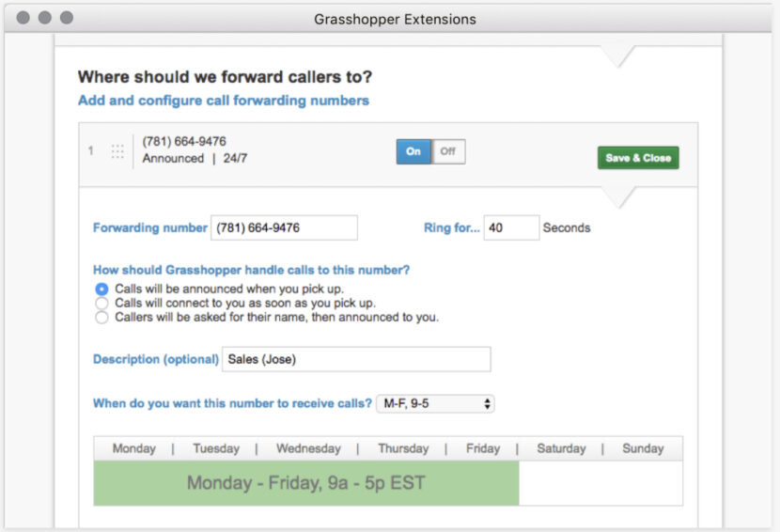This screenshot has width=780, height=532.
Task: Click the Wednesday column header
Action: click(x=308, y=448)
